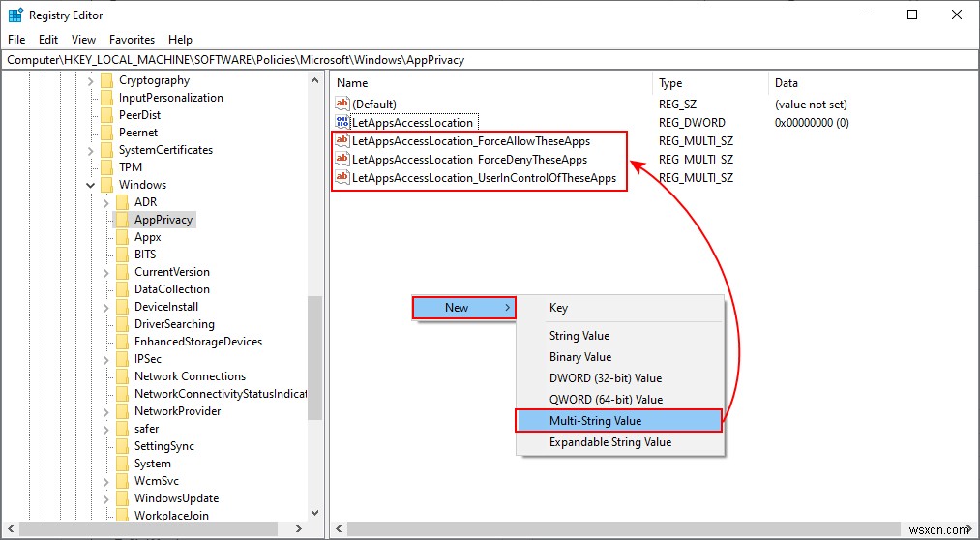Expand the ADR key
The width and height of the screenshot is (980, 540).
coord(106,202)
